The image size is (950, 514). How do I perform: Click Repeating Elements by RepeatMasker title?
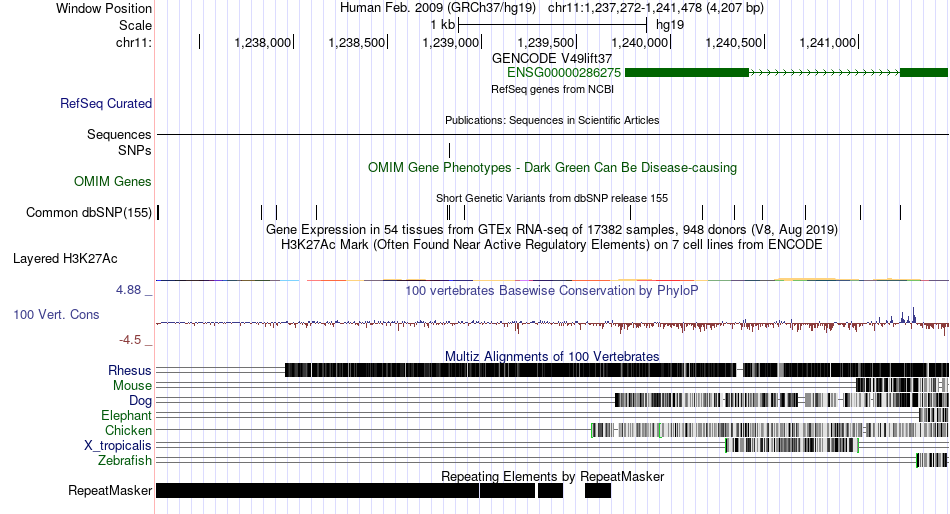[x=553, y=476]
